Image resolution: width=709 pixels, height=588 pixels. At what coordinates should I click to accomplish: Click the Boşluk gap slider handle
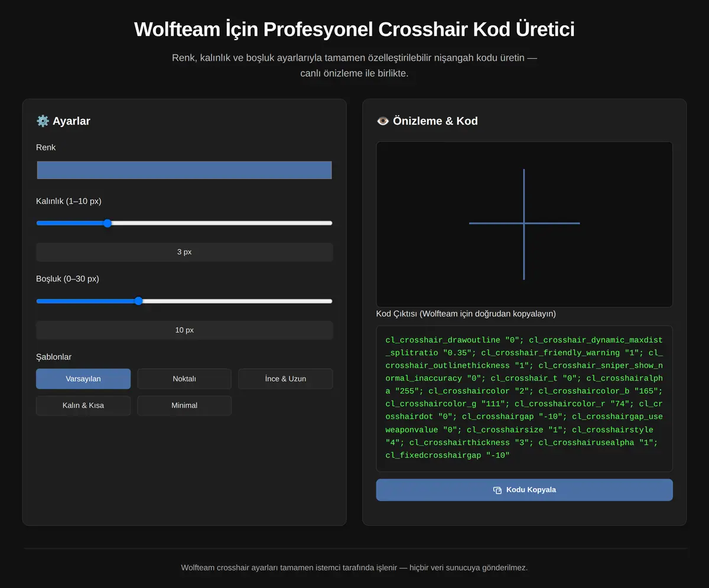click(x=138, y=301)
